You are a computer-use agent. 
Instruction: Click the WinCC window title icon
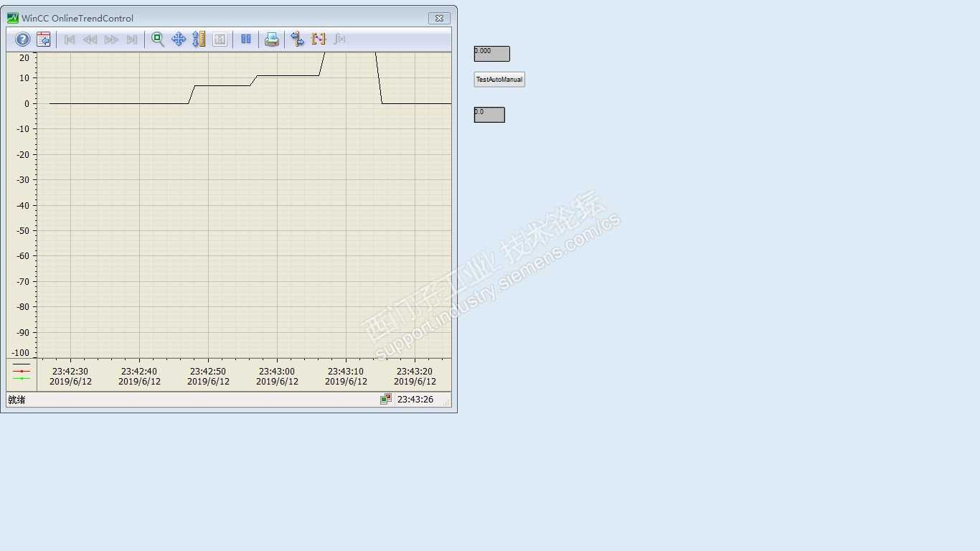click(13, 18)
